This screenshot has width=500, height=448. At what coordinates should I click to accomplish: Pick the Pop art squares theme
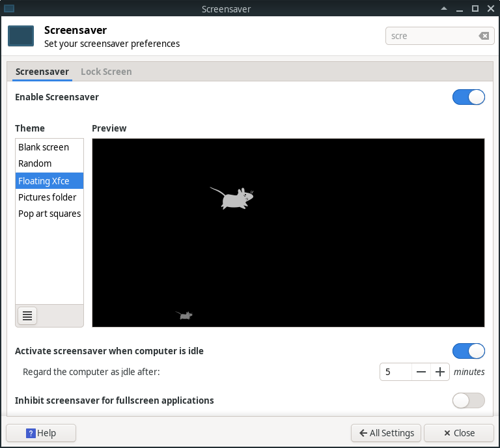point(49,214)
